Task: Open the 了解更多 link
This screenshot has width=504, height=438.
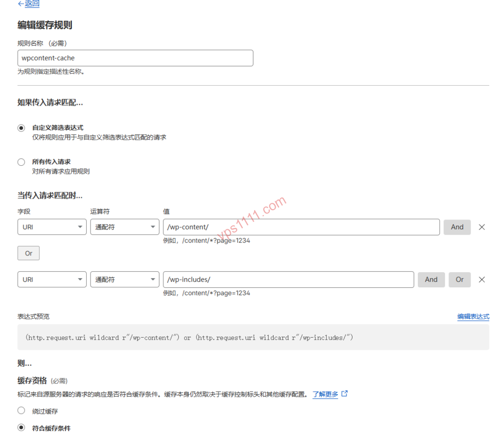Action: point(325,394)
